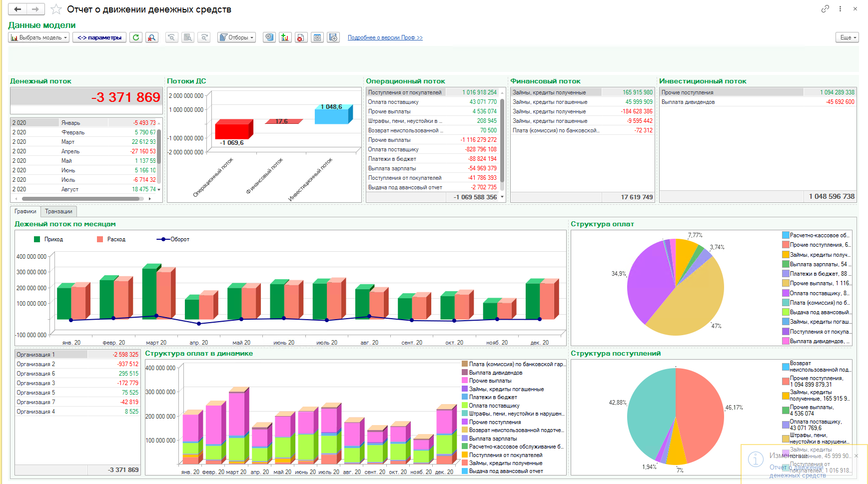Image resolution: width=868 pixels, height=484 pixels.
Task: Click the cancel search magnifier icon
Action: [x=152, y=37]
